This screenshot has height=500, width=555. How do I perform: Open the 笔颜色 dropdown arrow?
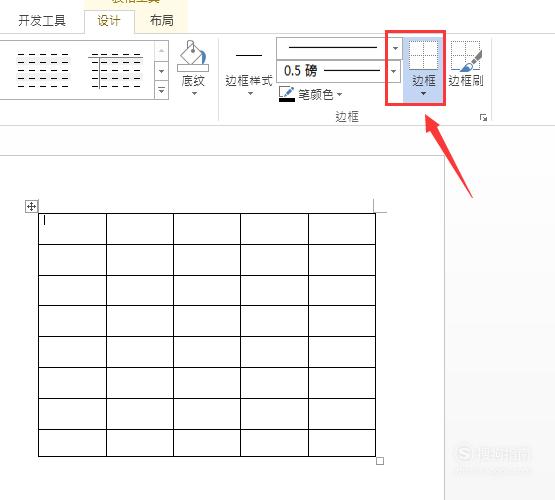[339, 94]
